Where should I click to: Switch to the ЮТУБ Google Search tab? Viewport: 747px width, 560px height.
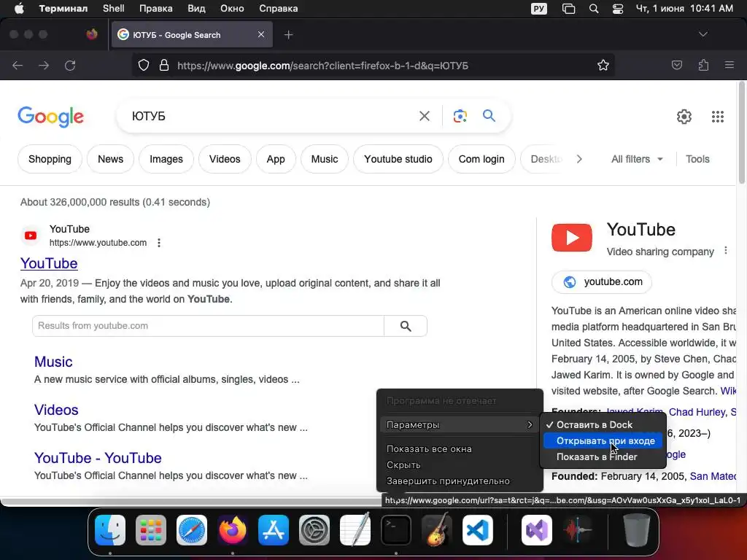pyautogui.click(x=192, y=35)
